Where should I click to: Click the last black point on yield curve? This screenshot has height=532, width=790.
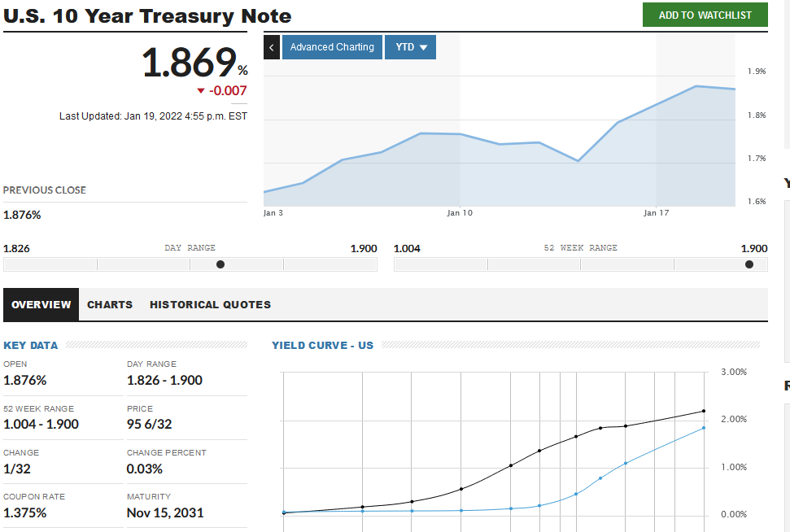(704, 411)
